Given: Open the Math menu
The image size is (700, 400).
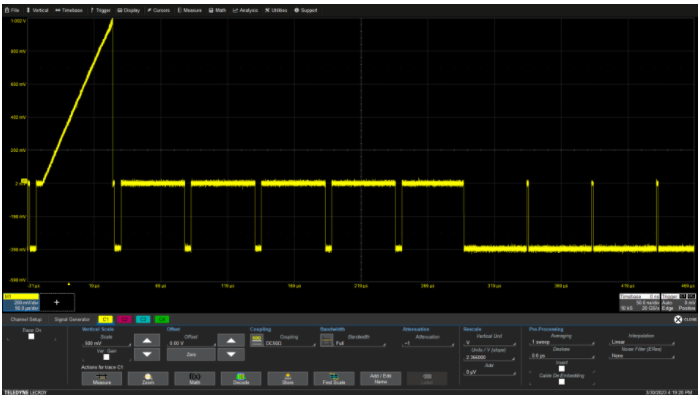Looking at the screenshot, I should (x=217, y=10).
